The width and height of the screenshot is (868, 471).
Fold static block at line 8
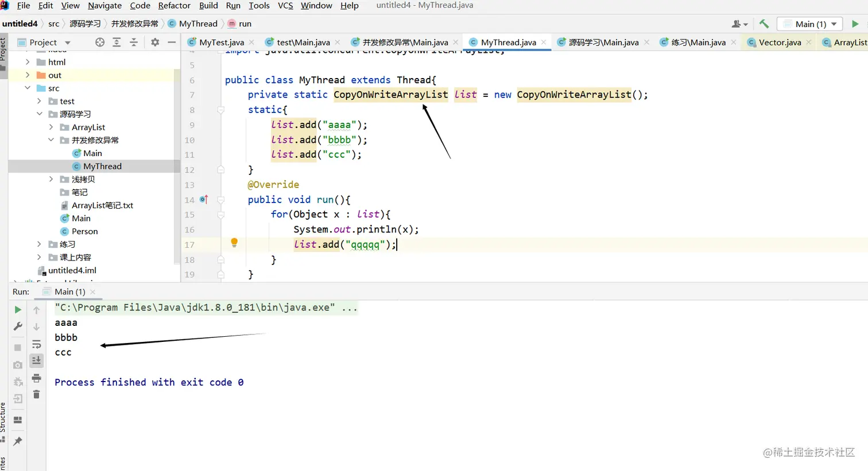[221, 110]
